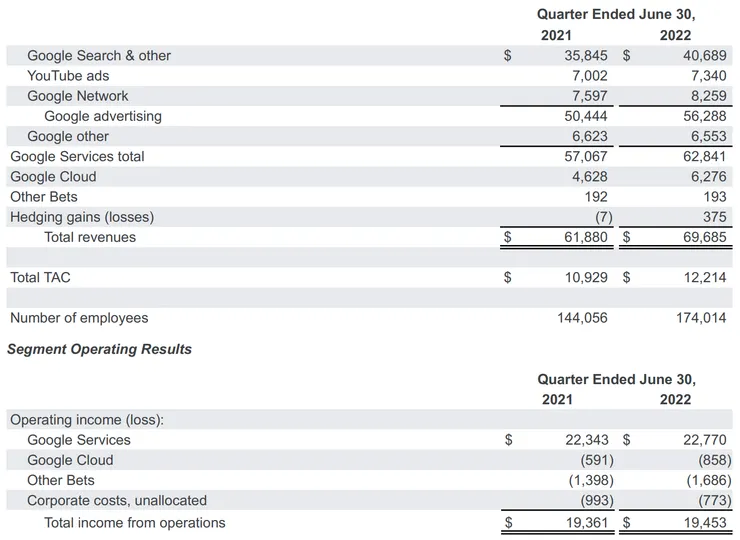
Task: Click the Total revenues row label
Action: tap(90, 237)
